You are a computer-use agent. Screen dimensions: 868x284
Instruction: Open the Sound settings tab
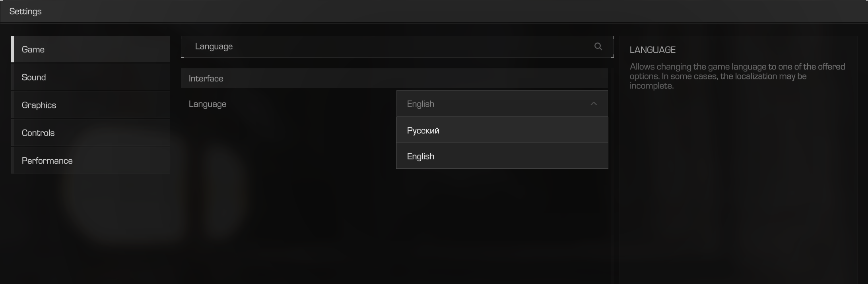click(x=91, y=77)
